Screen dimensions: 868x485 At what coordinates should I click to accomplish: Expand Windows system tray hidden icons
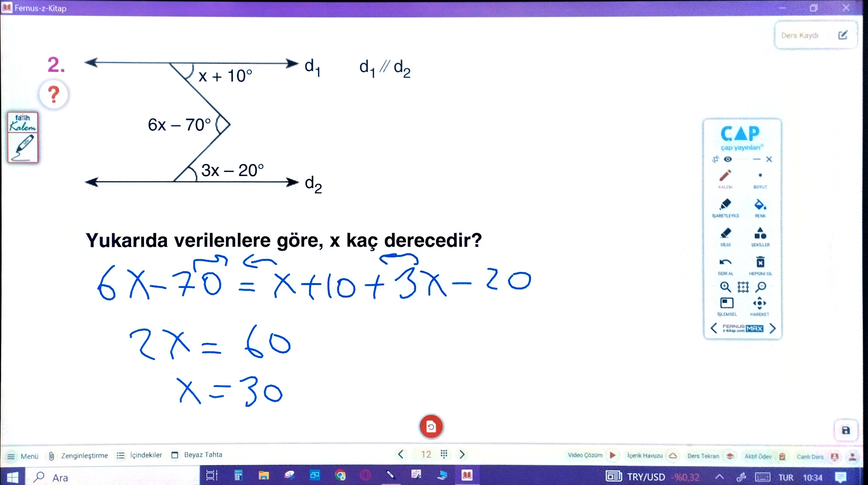pyautogui.click(x=719, y=477)
